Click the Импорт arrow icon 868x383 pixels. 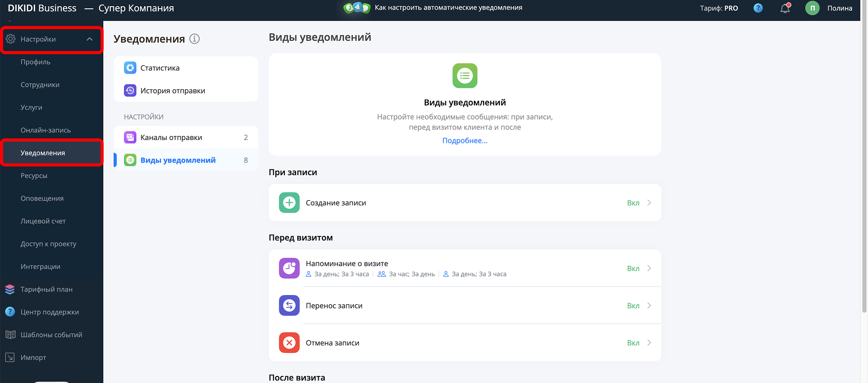pos(10,357)
